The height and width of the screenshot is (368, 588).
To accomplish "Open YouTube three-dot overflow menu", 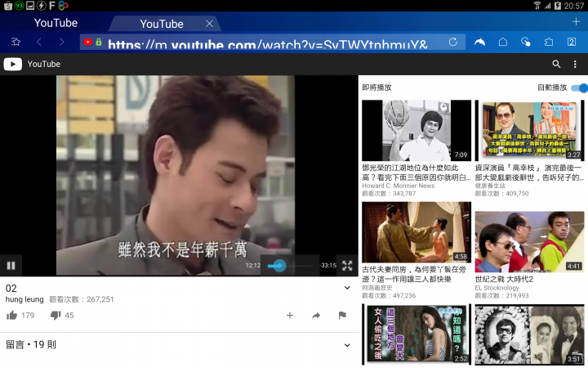I will click(x=575, y=64).
